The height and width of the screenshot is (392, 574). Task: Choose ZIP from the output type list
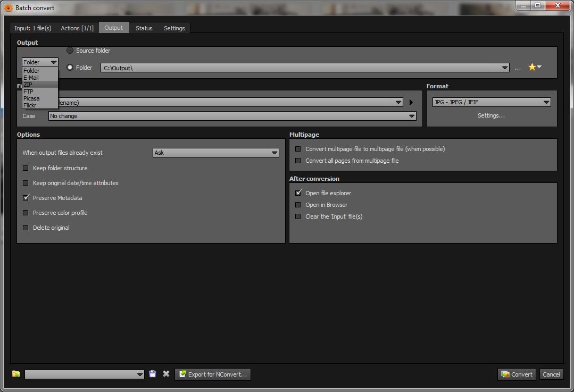coord(28,85)
